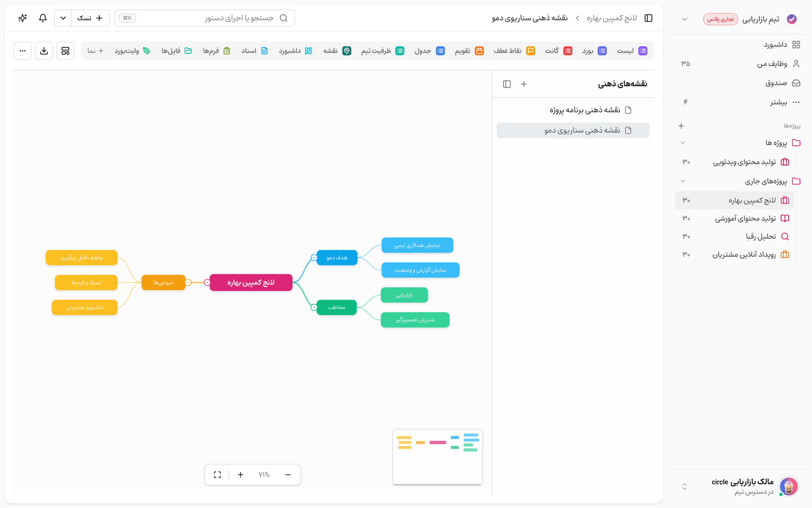The width and height of the screenshot is (812, 508).
Task: Open the وایت‌بورد view tab
Action: pyautogui.click(x=132, y=51)
